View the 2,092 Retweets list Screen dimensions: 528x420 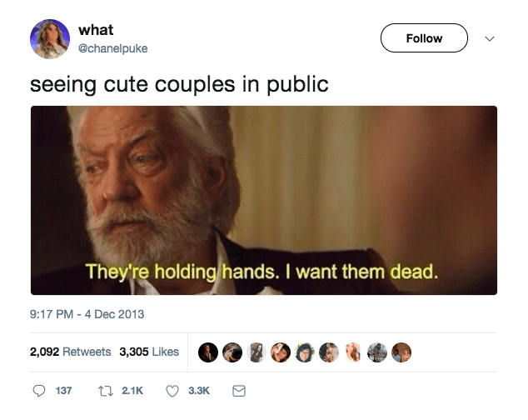(71, 352)
